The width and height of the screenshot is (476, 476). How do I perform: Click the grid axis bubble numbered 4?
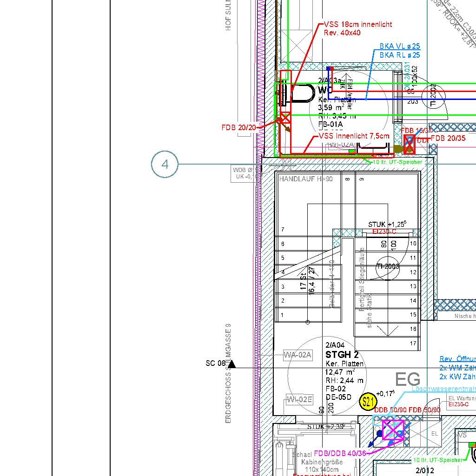[165, 164]
